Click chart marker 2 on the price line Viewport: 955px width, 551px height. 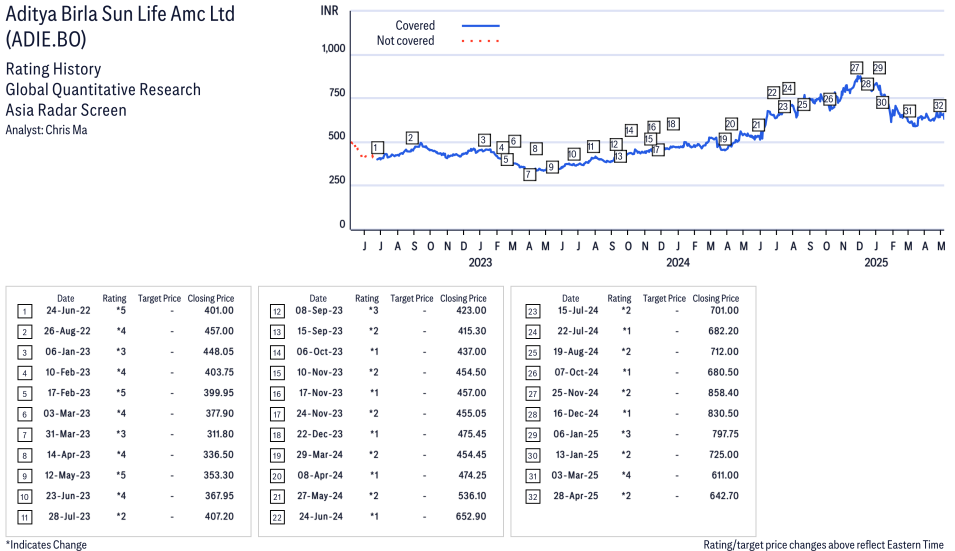point(411,138)
